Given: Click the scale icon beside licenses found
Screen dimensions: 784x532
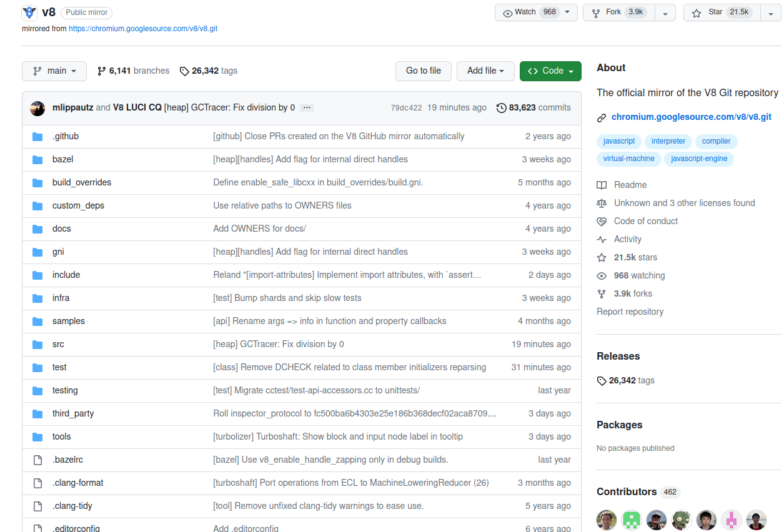Looking at the screenshot, I should pos(602,204).
